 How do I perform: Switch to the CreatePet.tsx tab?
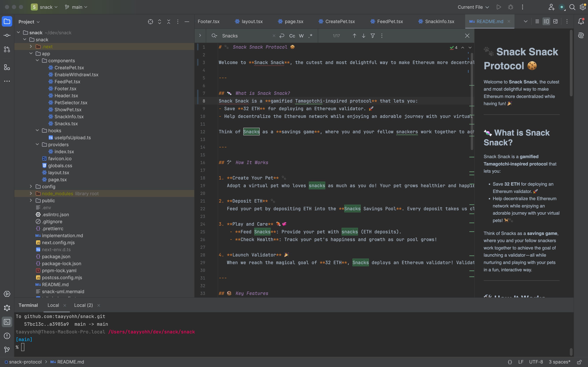pos(337,21)
